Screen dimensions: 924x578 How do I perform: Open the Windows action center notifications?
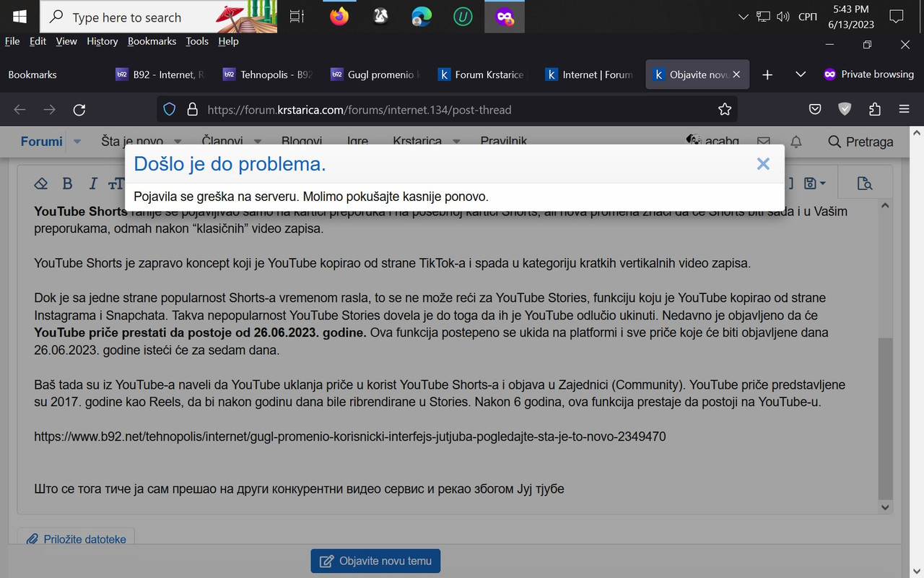tap(897, 17)
